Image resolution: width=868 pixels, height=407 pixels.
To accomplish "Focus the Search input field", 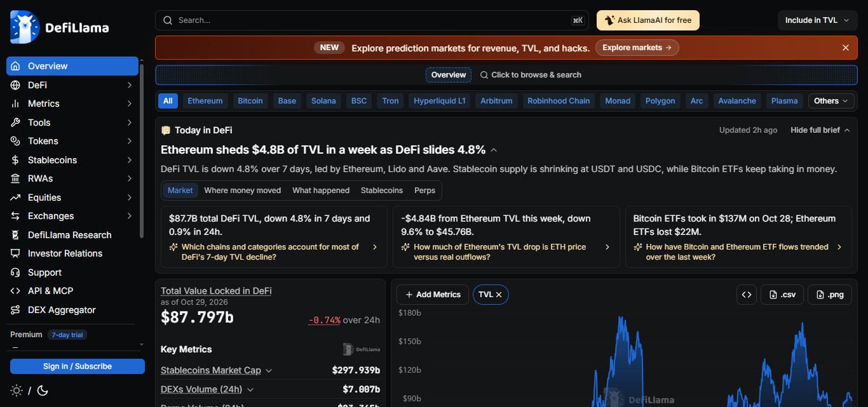I will pyautogui.click(x=372, y=20).
